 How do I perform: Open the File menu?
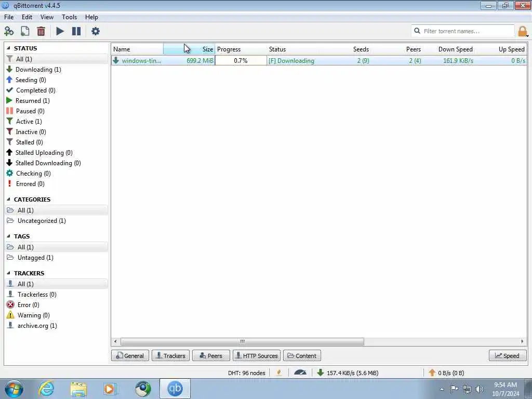(9, 17)
